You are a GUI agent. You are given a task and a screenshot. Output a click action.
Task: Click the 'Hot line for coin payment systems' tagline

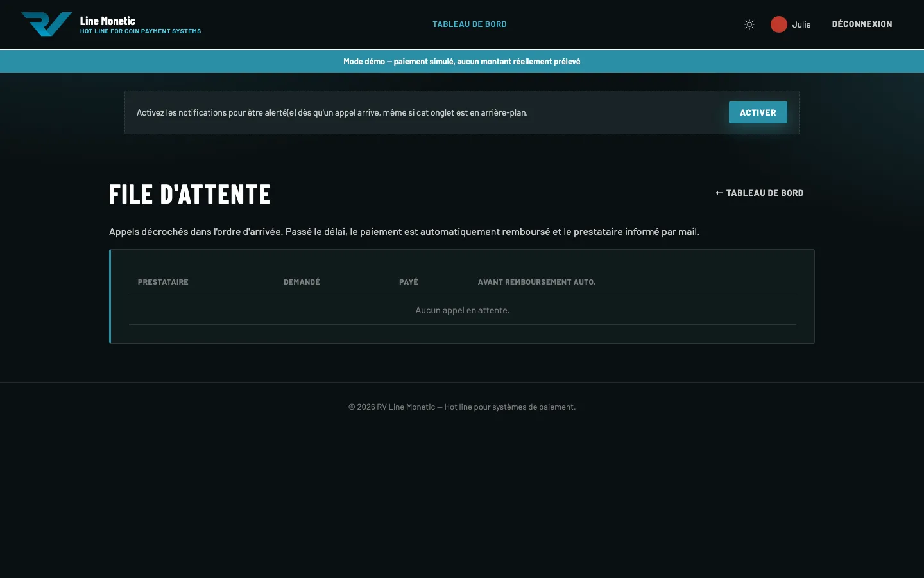pyautogui.click(x=141, y=31)
